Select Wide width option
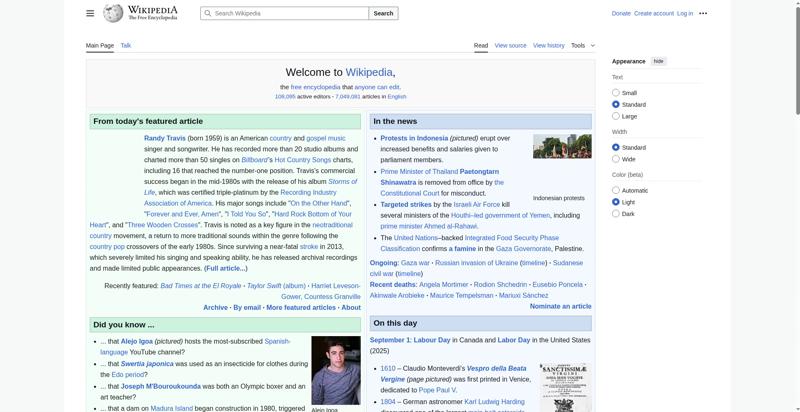 pos(616,159)
